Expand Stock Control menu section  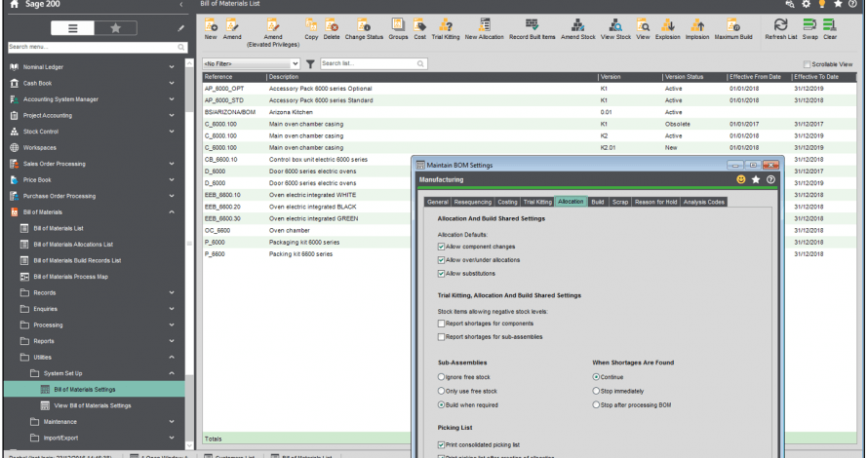coord(172,132)
